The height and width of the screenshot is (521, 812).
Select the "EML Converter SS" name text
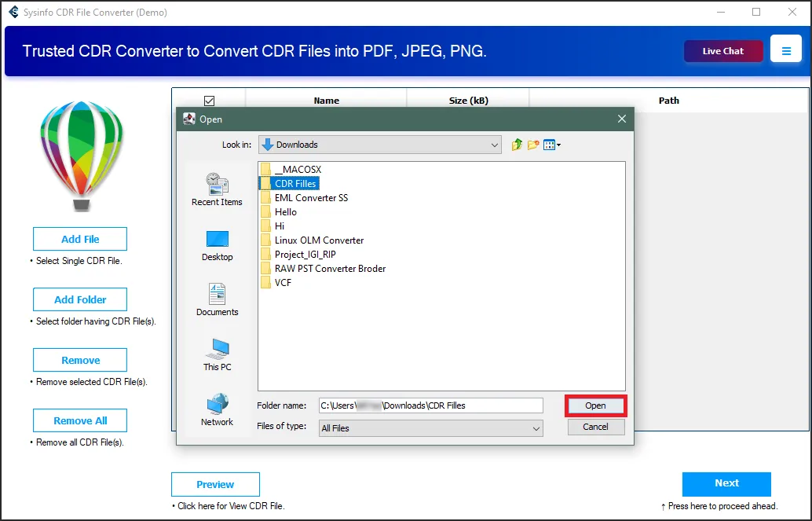click(x=311, y=198)
